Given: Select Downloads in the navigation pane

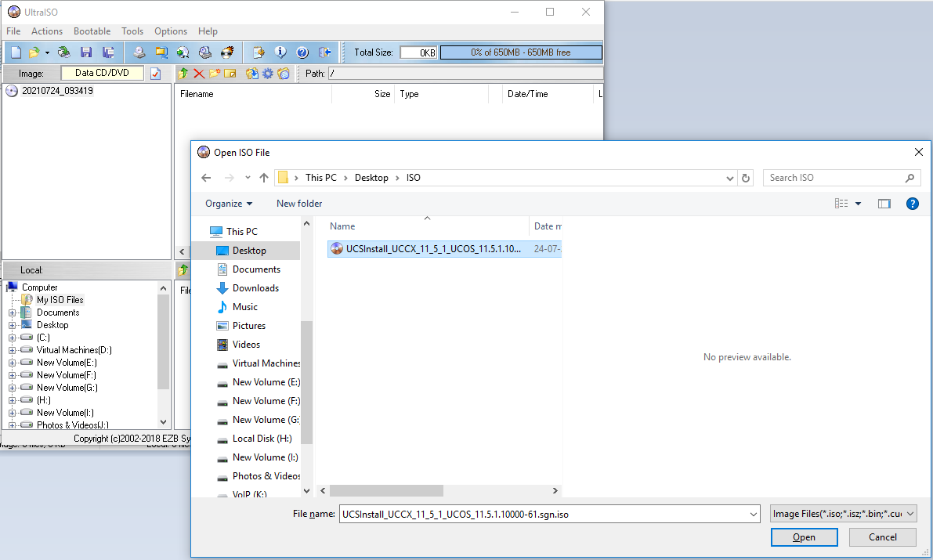Looking at the screenshot, I should [x=256, y=288].
